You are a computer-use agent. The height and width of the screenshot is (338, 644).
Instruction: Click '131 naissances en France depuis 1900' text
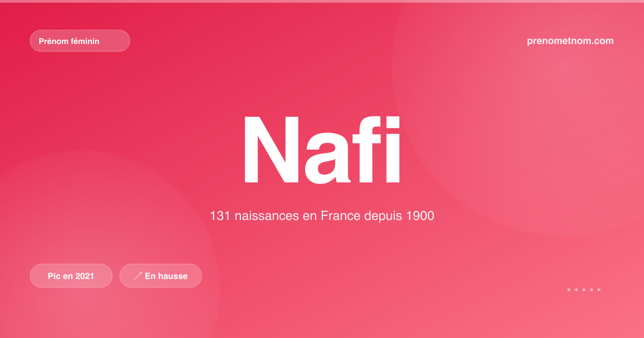click(x=322, y=216)
